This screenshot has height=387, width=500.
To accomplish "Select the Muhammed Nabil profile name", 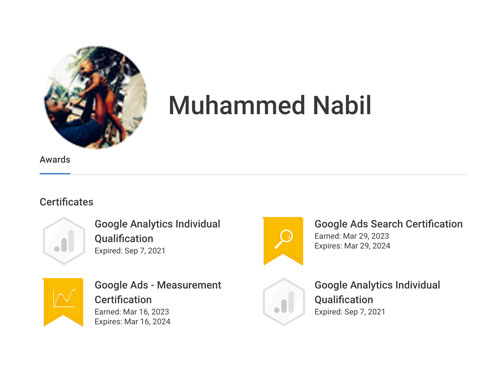I will (270, 105).
